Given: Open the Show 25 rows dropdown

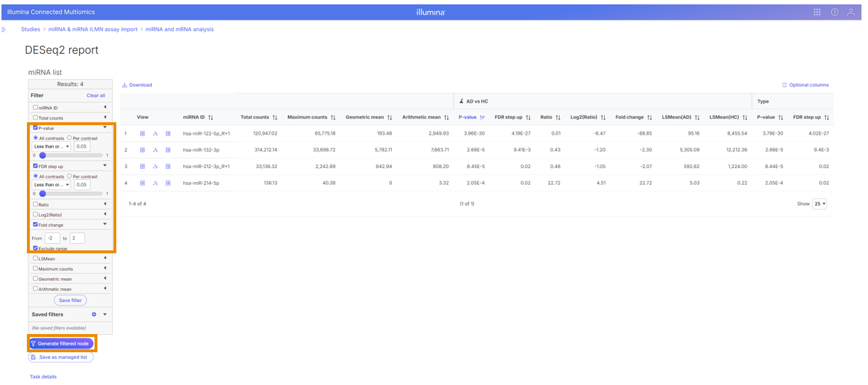Looking at the screenshot, I should (x=819, y=204).
